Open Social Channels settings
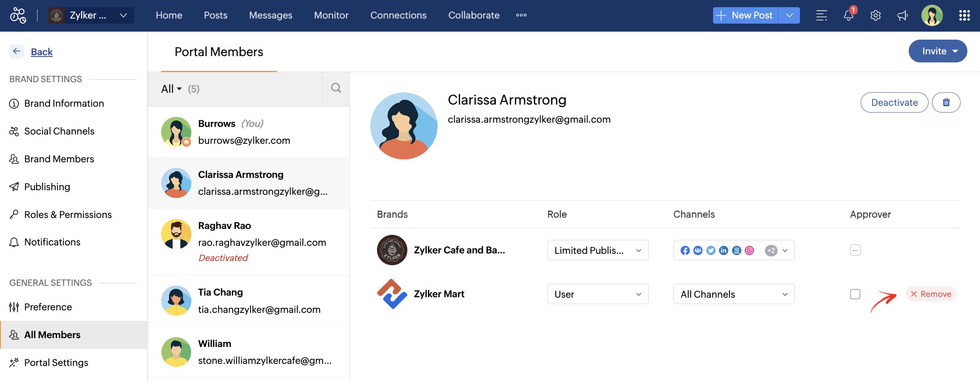Image resolution: width=980 pixels, height=382 pixels. click(59, 131)
